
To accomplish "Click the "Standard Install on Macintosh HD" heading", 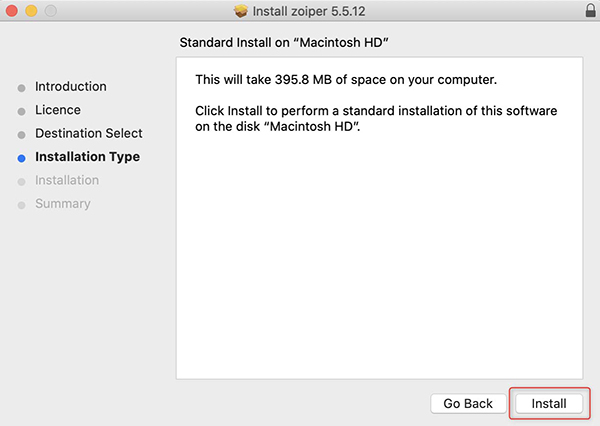I will pos(283,44).
